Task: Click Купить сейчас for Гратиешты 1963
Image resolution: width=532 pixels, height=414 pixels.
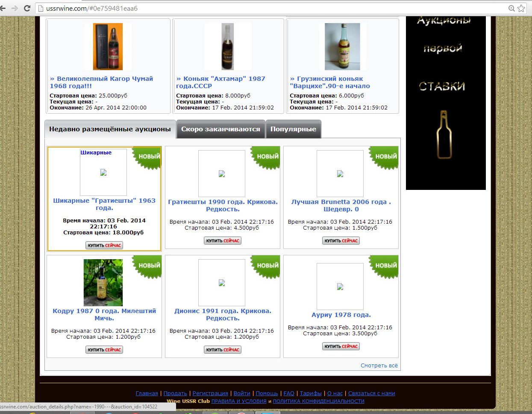Action: coord(104,245)
